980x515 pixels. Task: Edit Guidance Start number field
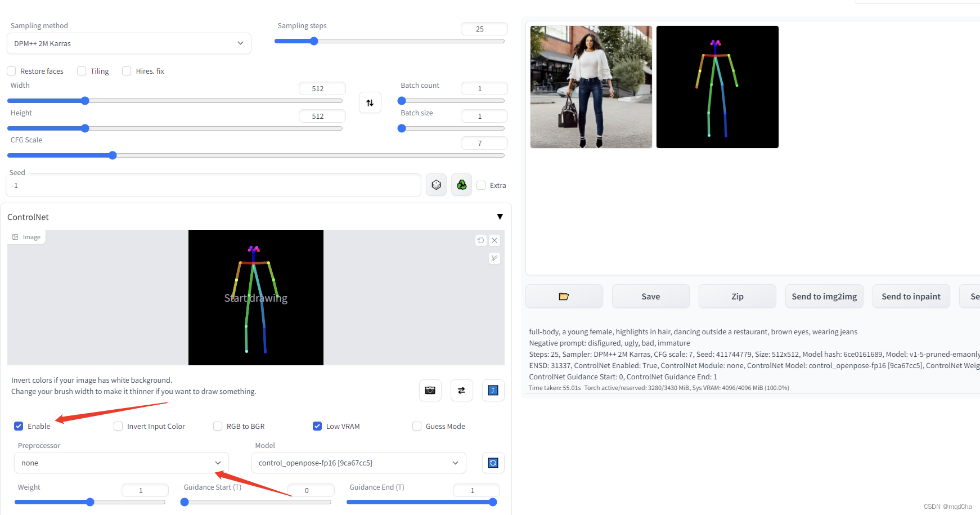pos(311,490)
